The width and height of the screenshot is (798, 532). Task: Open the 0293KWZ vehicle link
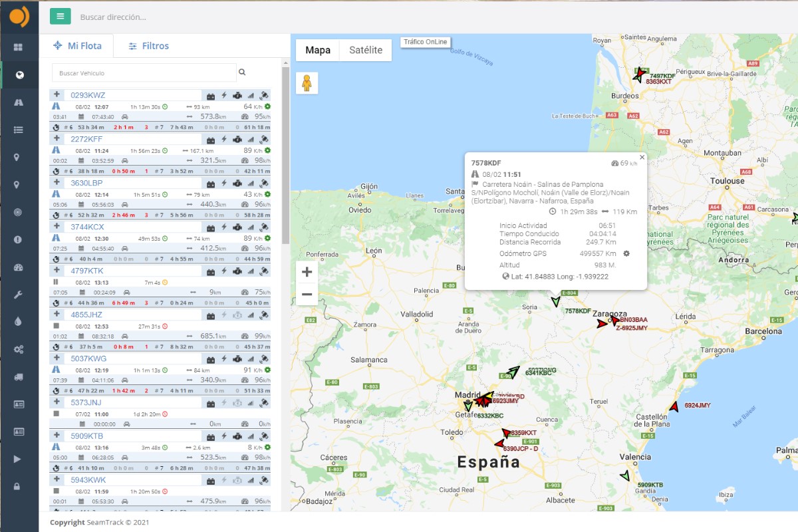(88, 95)
